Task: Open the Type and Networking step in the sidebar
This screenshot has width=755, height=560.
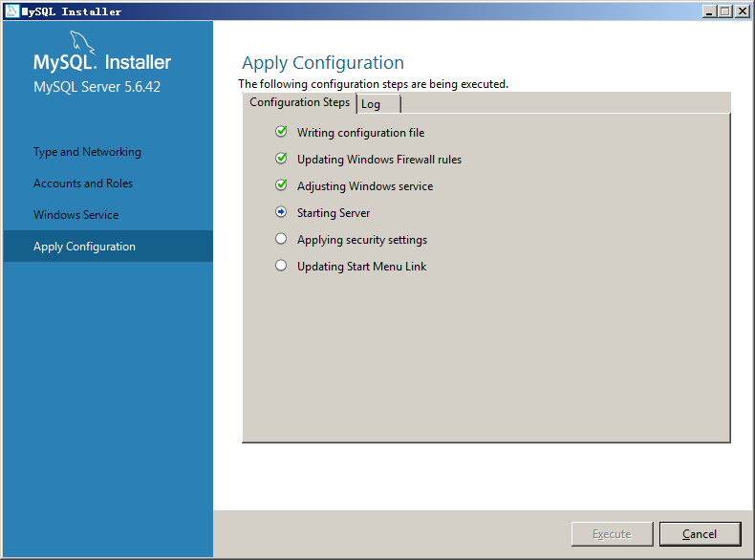Action: click(87, 152)
